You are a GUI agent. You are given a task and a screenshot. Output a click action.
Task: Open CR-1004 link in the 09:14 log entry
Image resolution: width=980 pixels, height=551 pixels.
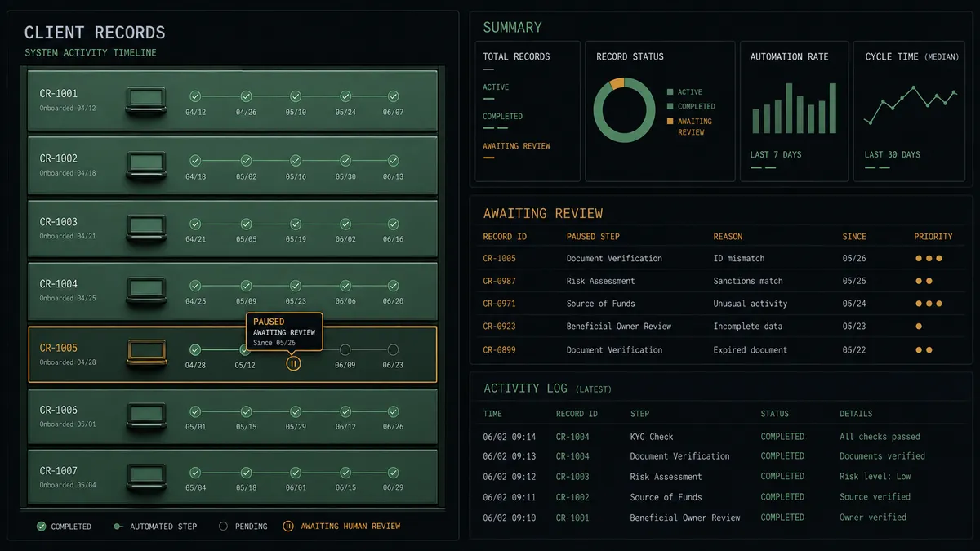coord(572,437)
